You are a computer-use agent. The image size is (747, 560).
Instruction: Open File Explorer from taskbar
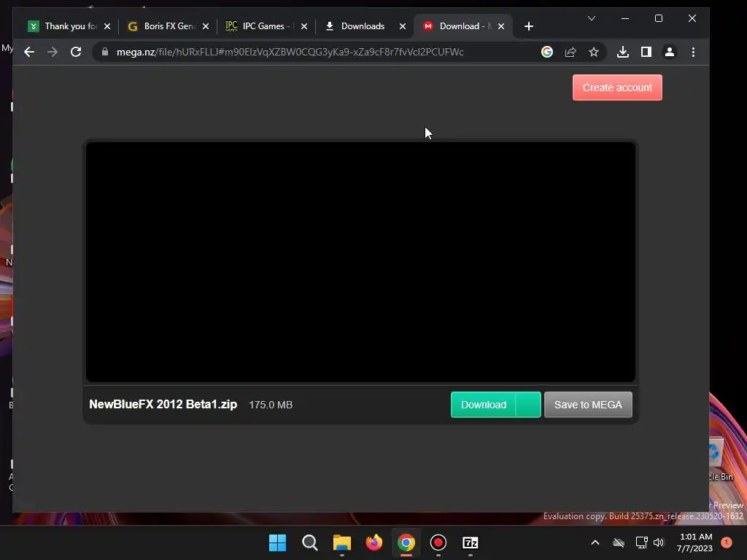pos(342,542)
